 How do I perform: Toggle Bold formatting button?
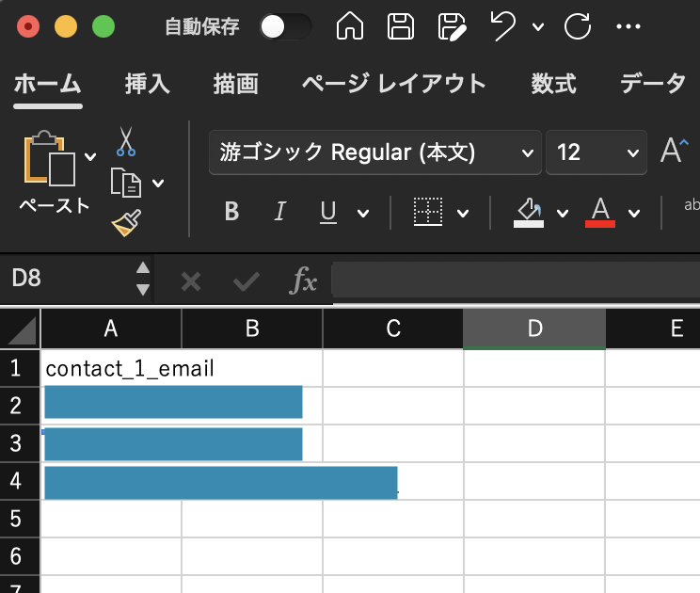point(231,213)
